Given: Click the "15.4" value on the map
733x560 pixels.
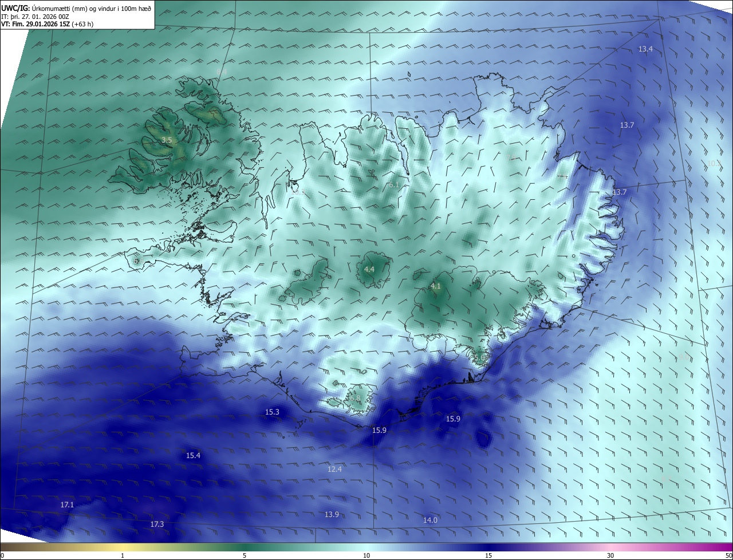Looking at the screenshot, I should coord(194,456).
